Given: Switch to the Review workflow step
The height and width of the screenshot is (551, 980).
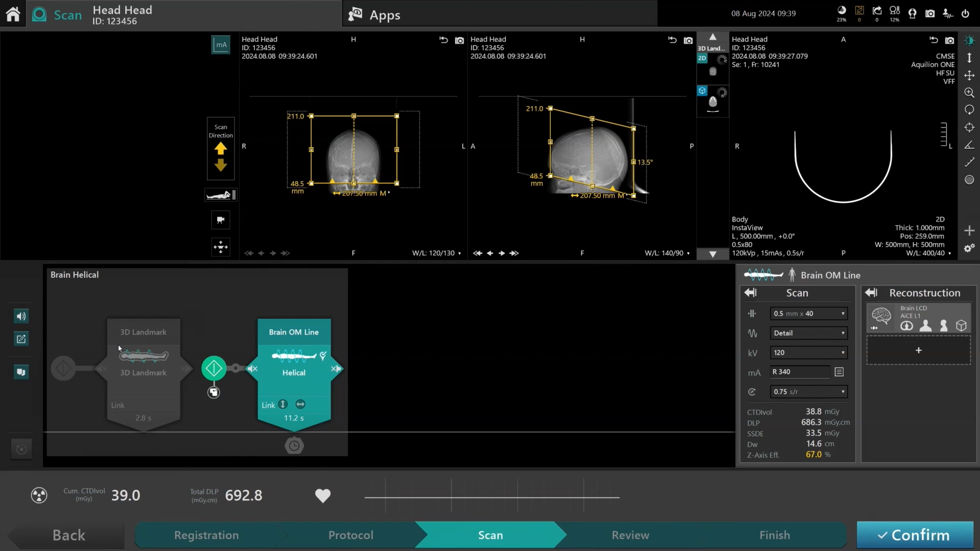Looking at the screenshot, I should point(631,535).
